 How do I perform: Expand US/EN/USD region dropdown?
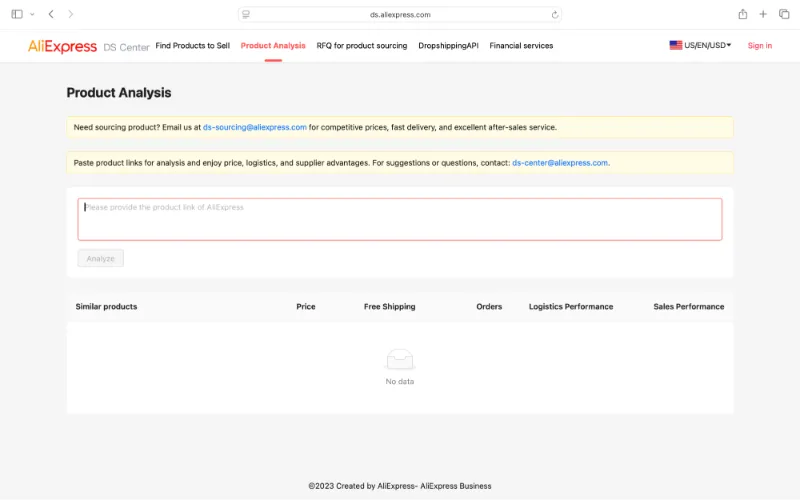click(x=707, y=45)
